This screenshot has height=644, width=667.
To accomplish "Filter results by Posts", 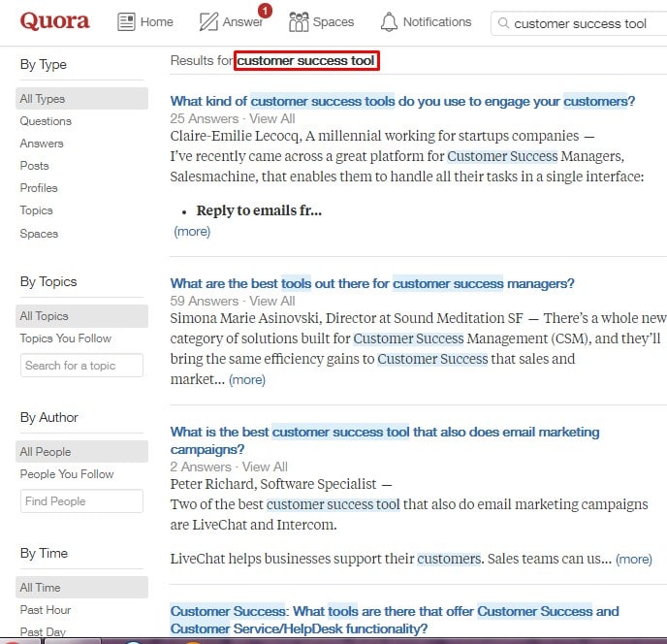I will (35, 166).
